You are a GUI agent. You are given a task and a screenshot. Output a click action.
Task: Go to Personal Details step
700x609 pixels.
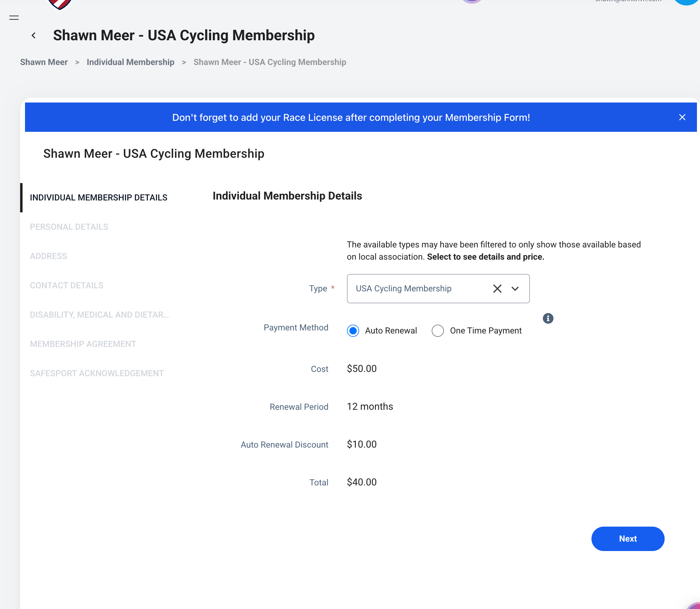tap(69, 227)
